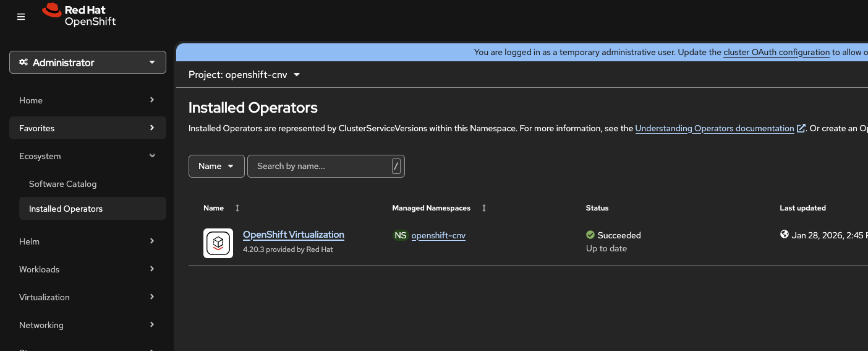
Task: Collapse the Ecosystem navigation section
Action: click(x=88, y=156)
